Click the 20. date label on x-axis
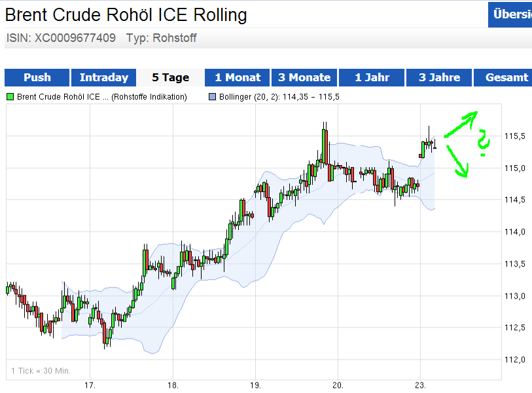Image resolution: width=532 pixels, height=393 pixels. coord(338,384)
